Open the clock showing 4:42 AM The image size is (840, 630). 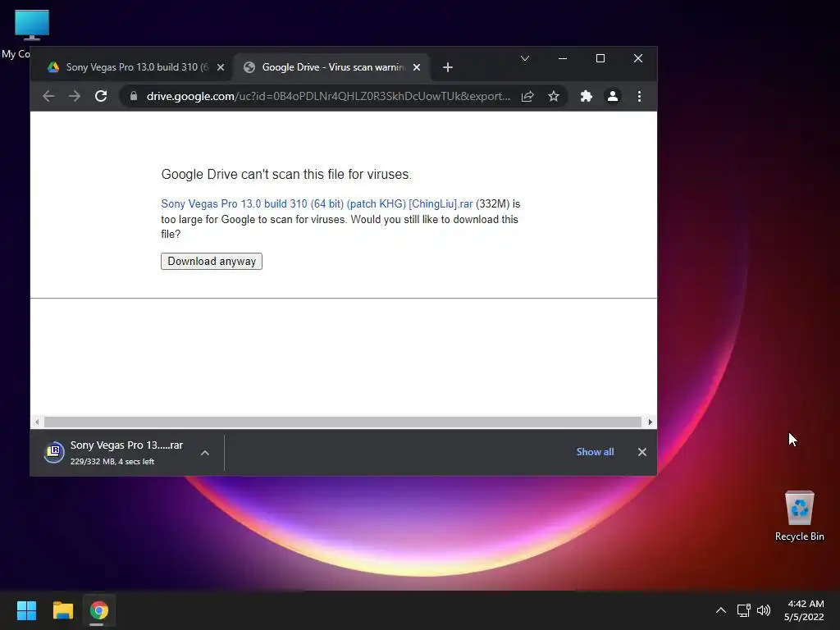tap(804, 610)
